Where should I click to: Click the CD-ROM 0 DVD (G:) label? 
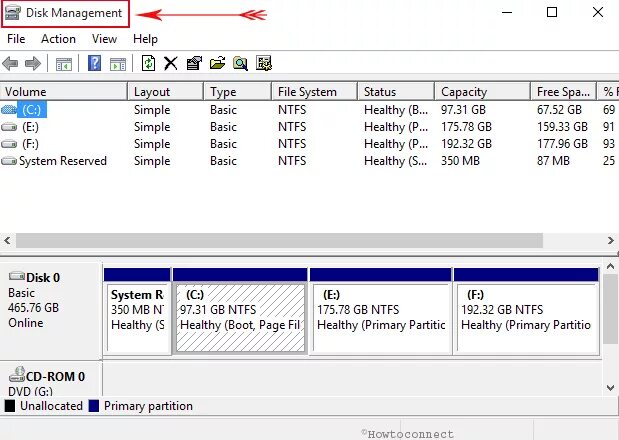point(51,380)
